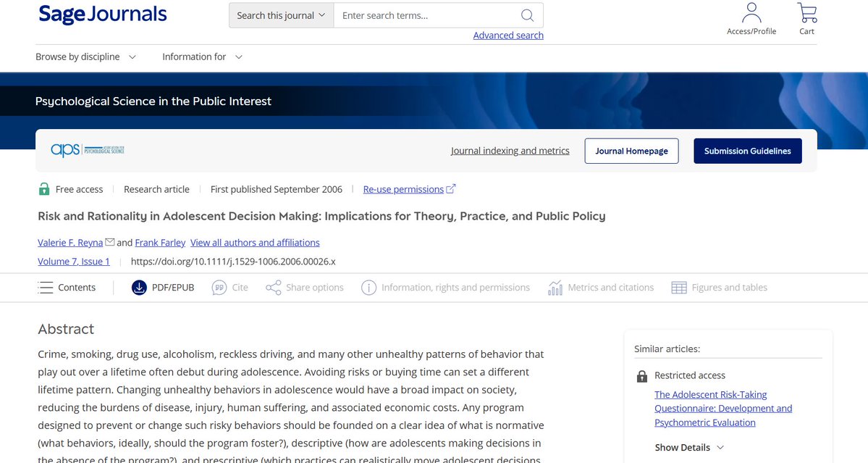Open the Advanced search link

tap(508, 35)
